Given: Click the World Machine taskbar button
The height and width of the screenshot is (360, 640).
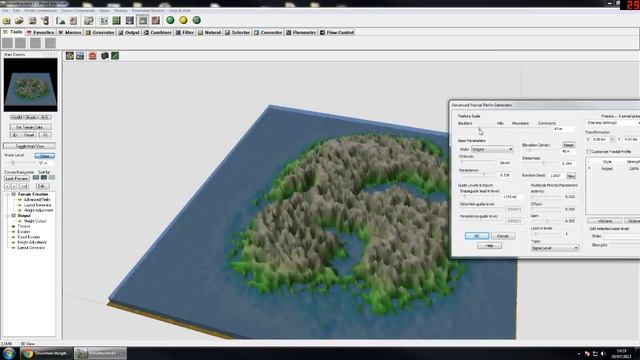Looking at the screenshot, I should [100, 353].
